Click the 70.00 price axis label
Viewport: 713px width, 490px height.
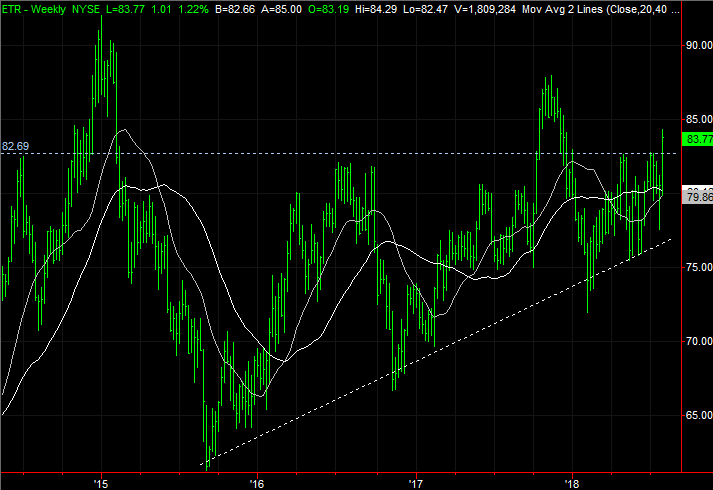[x=699, y=341]
